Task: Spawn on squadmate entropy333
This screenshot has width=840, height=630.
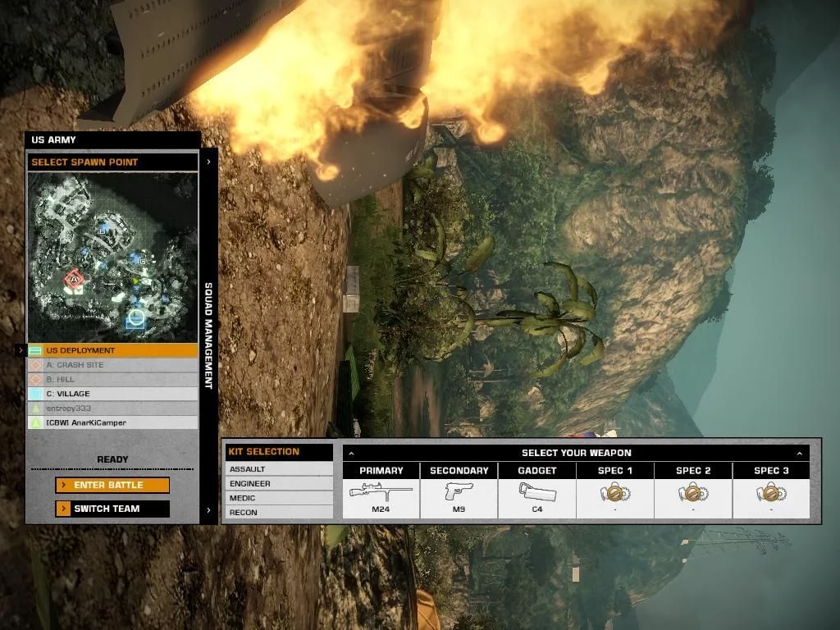Action: pyautogui.click(x=112, y=409)
